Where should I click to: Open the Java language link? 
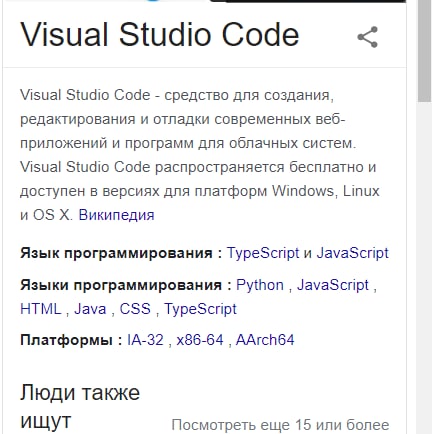tap(90, 309)
